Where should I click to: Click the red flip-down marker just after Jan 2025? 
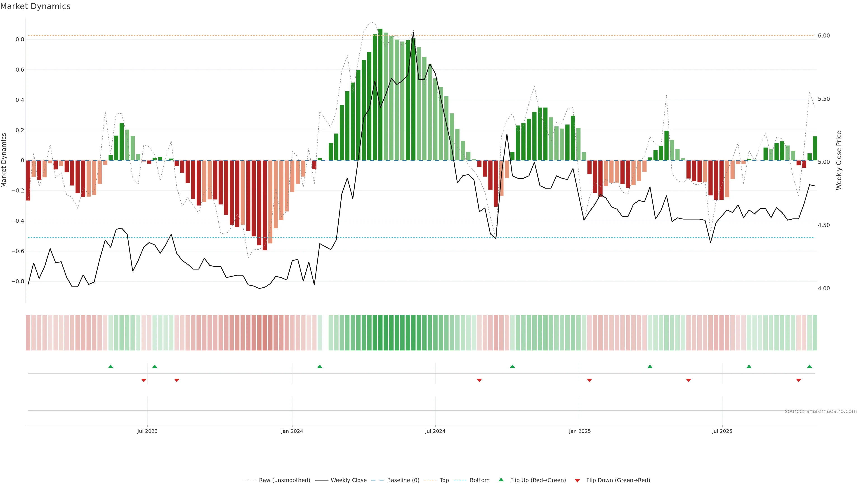(589, 380)
